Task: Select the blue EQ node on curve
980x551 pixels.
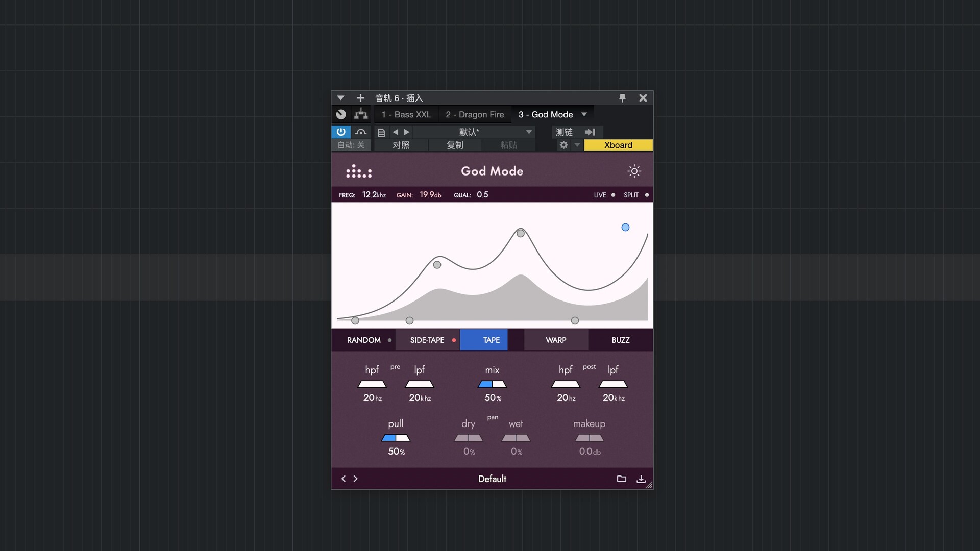Action: [625, 228]
